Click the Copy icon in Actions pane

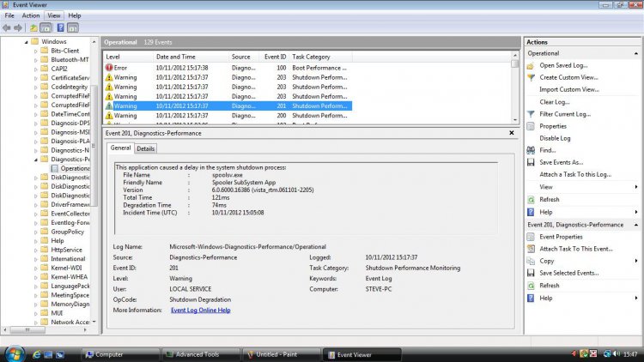click(531, 261)
